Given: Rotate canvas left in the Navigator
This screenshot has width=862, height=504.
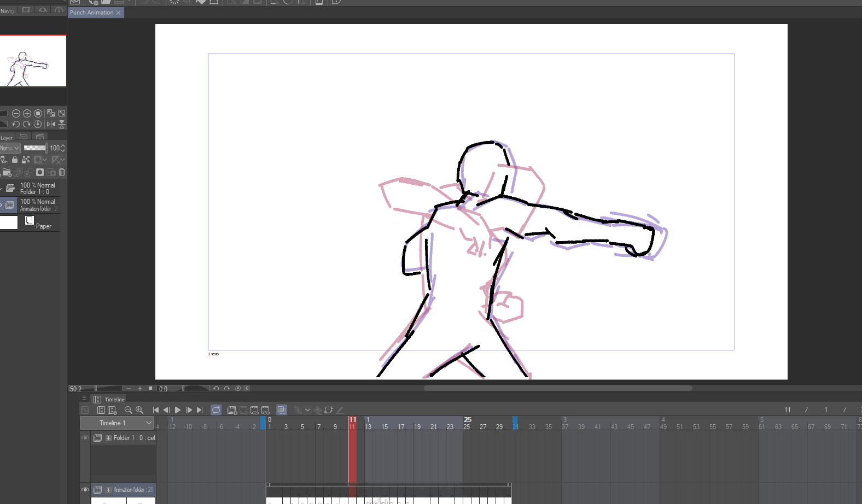Looking at the screenshot, I should click(x=16, y=124).
